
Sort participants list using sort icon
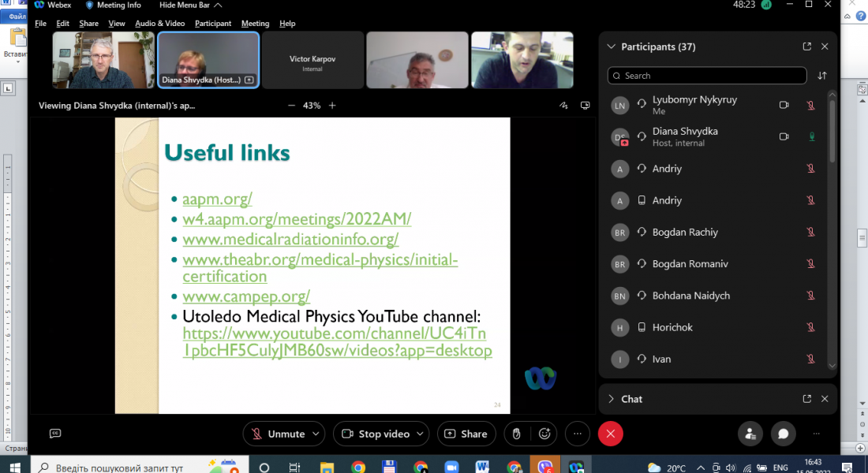(822, 76)
